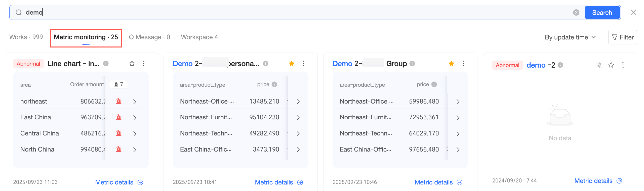Open the Q Message tab
This screenshot has width=644, height=191.
(x=149, y=37)
